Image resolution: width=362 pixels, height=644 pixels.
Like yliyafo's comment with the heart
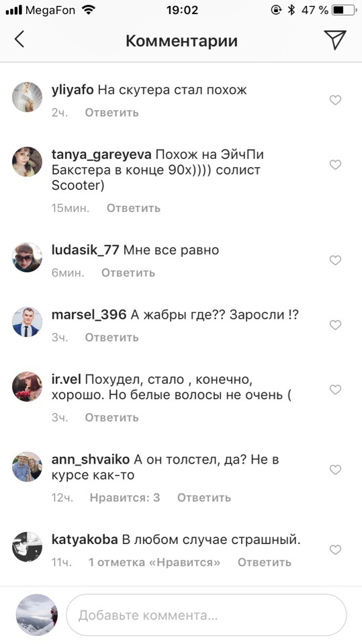336,100
